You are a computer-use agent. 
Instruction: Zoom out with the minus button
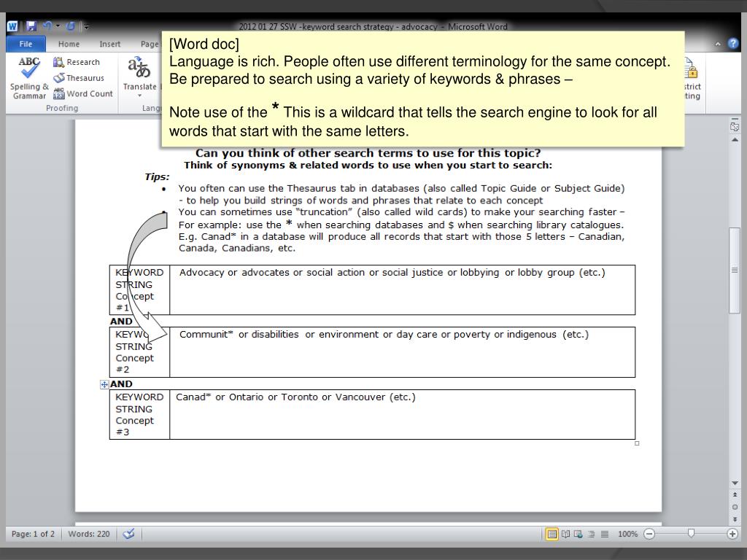click(649, 534)
